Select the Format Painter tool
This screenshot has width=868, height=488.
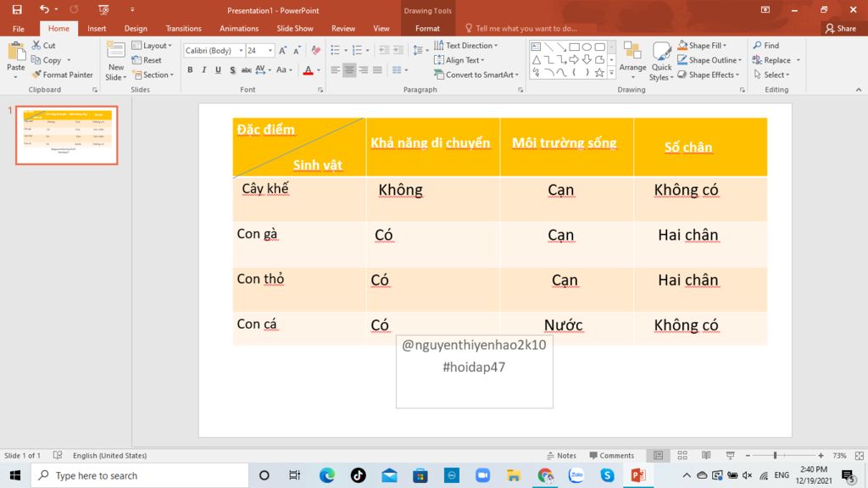coord(62,75)
